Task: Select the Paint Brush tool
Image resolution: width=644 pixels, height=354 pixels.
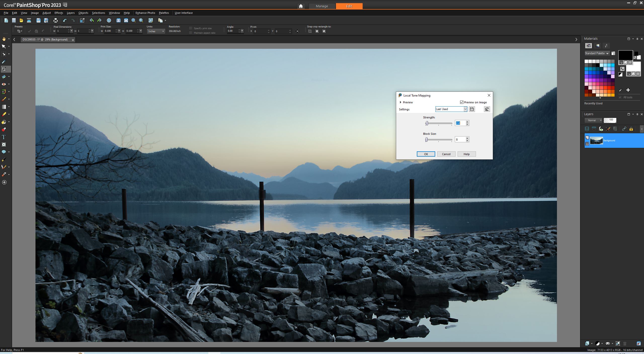Action: (x=4, y=99)
